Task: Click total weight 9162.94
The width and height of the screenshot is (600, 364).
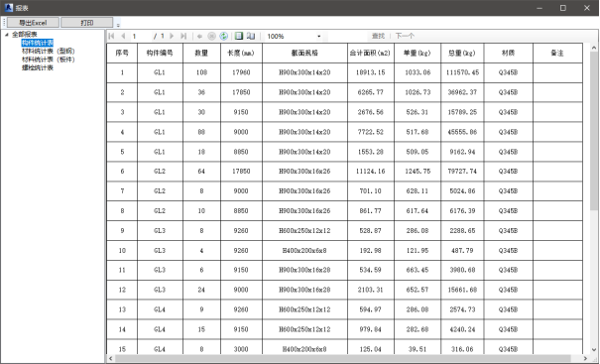Action: click(462, 152)
